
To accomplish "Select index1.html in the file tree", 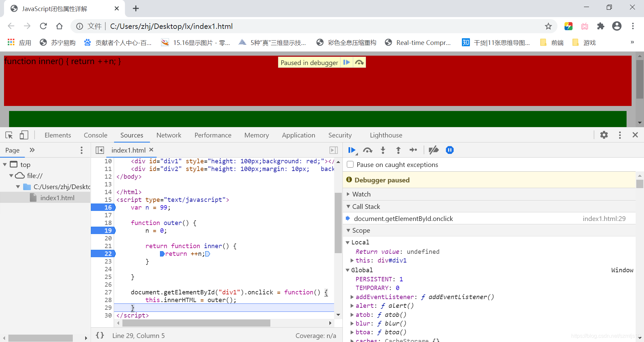I will [45, 198].
